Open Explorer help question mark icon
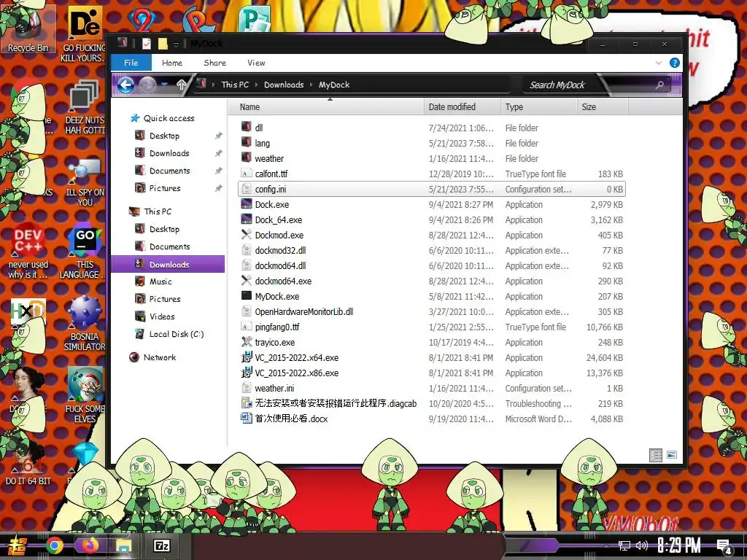Image resolution: width=747 pixels, height=560 pixels. pyautogui.click(x=675, y=63)
